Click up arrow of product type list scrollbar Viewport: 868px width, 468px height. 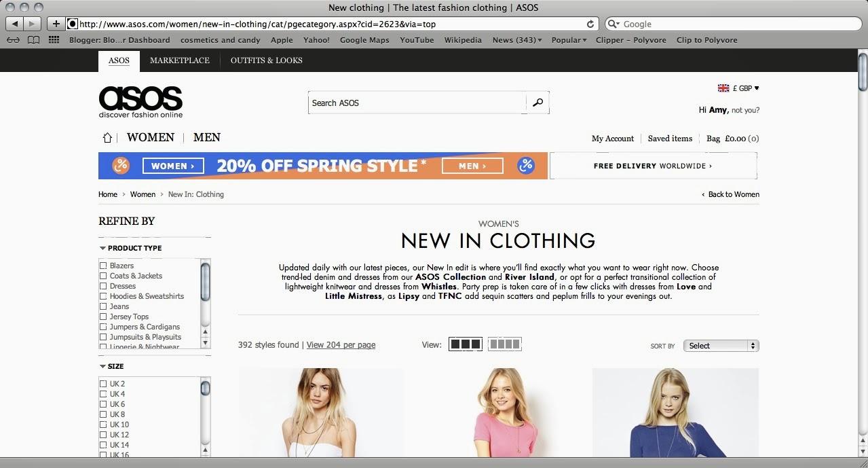206,331
